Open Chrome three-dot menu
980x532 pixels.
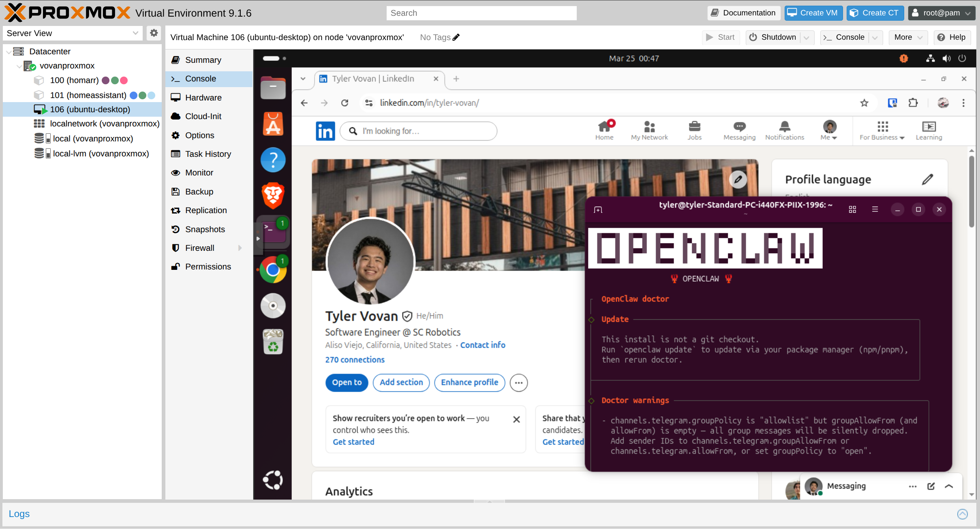(963, 103)
